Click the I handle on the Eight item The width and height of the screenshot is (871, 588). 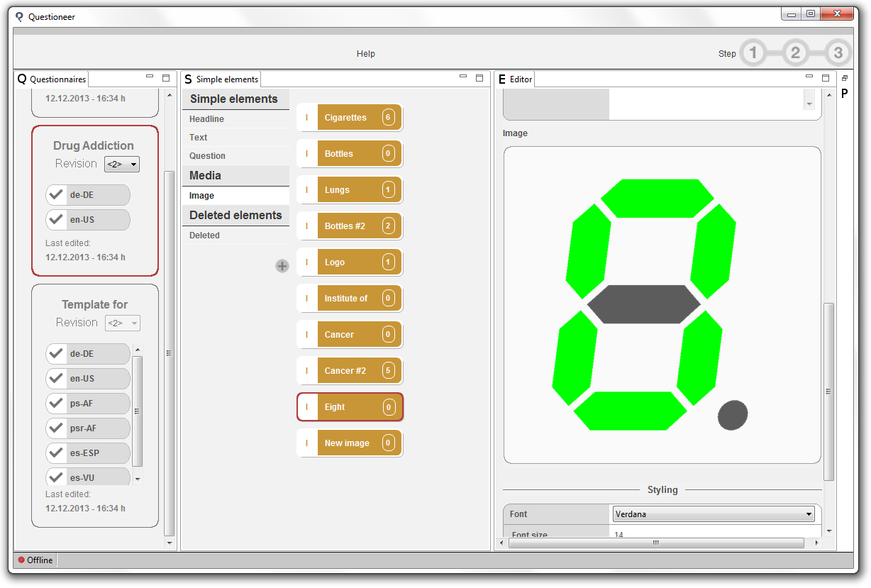pos(307,407)
